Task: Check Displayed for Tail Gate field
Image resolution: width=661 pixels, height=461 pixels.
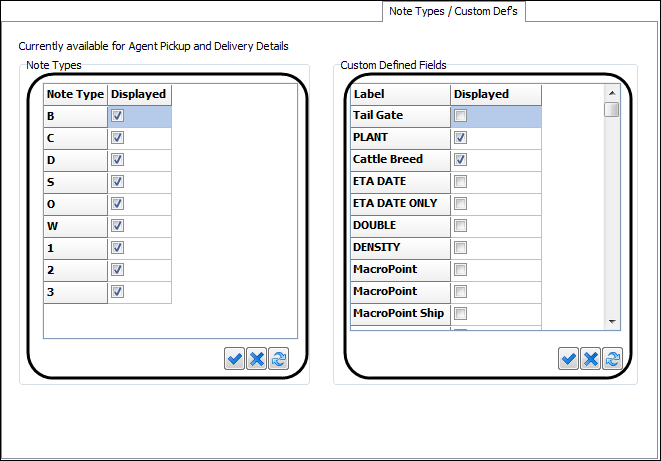Action: coord(460,115)
